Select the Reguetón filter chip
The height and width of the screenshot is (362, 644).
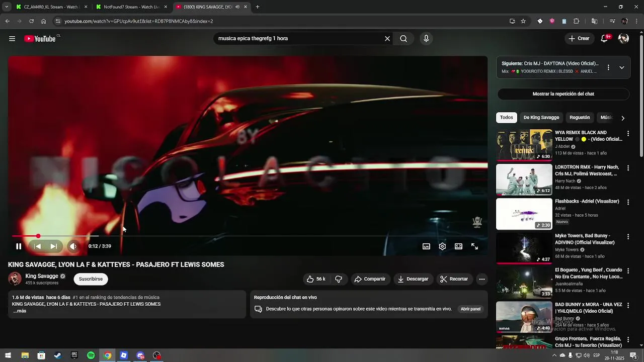(x=580, y=118)
